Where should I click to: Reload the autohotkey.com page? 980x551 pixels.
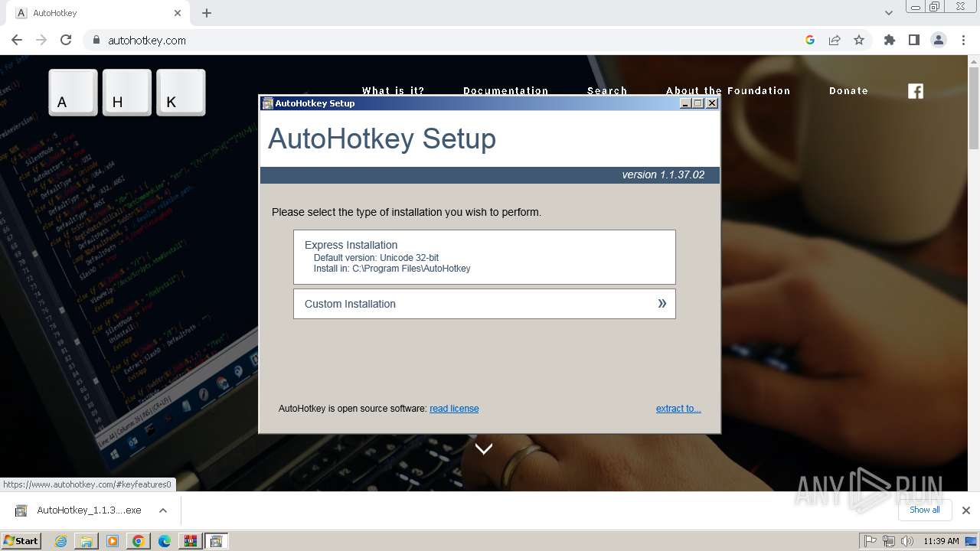(66, 40)
